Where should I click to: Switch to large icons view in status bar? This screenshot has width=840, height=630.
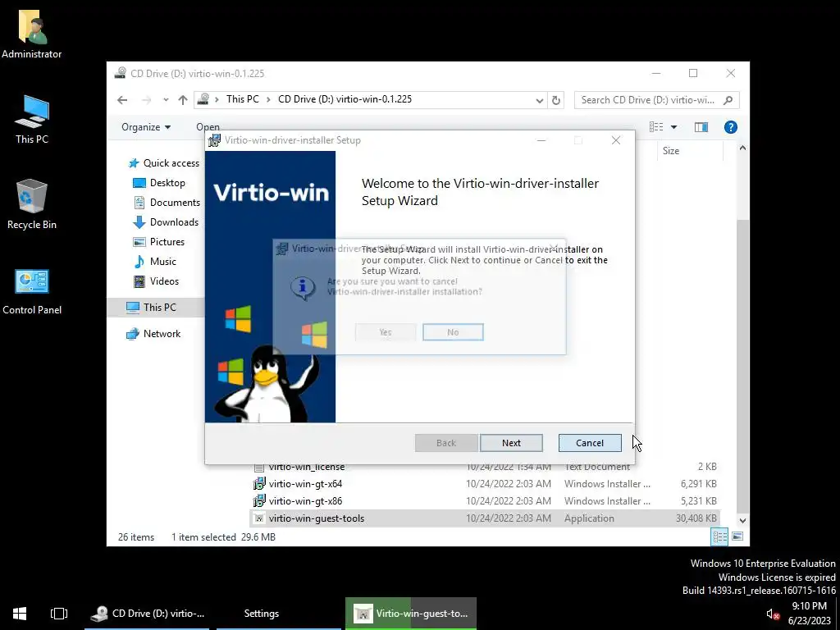coord(737,536)
